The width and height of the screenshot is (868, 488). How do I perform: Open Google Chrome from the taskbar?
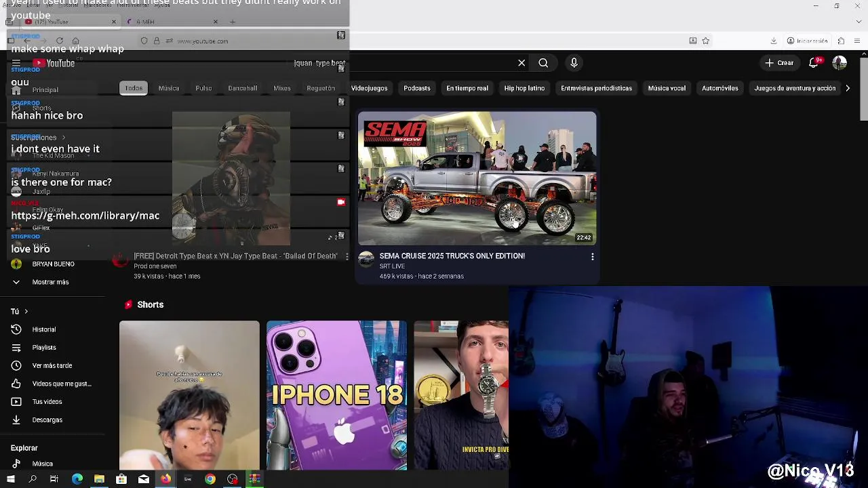click(210, 479)
